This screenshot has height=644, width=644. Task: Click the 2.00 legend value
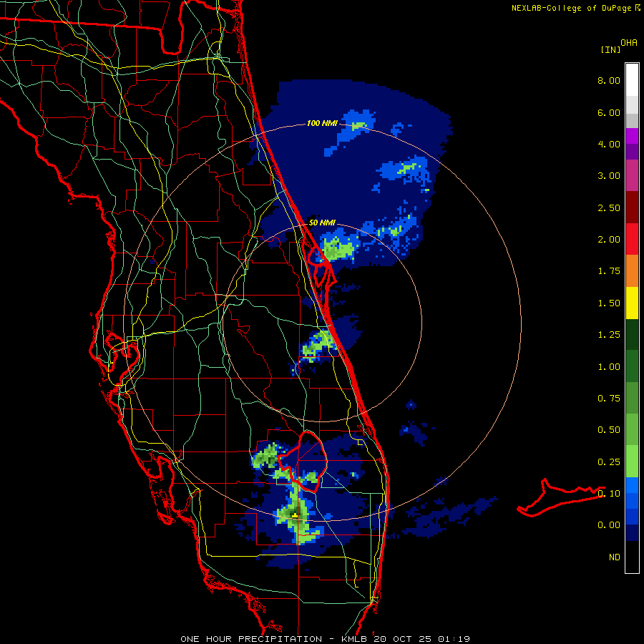[x=609, y=240]
